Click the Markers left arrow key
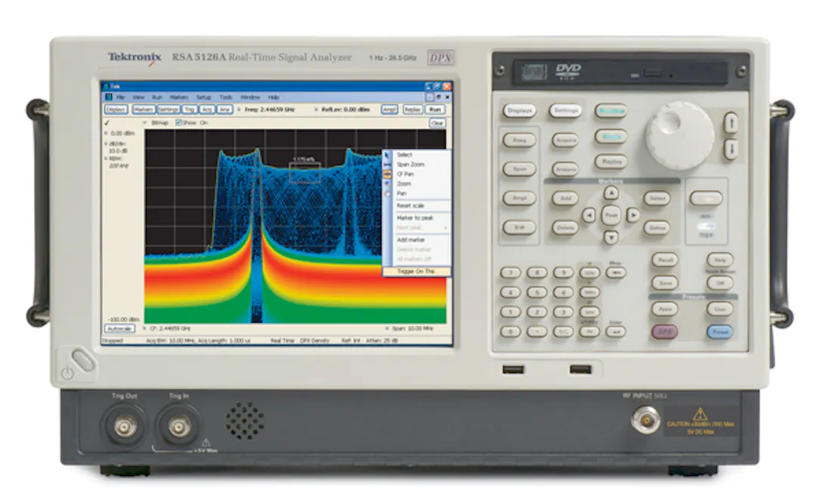The width and height of the screenshot is (822, 504). tap(589, 215)
